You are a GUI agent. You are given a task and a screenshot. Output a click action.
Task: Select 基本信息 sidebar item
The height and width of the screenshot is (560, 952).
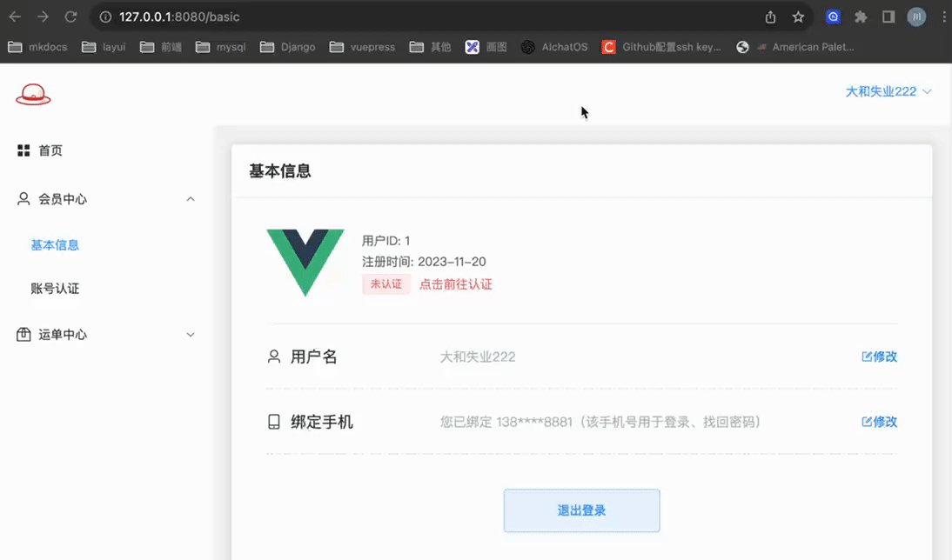[x=55, y=245]
